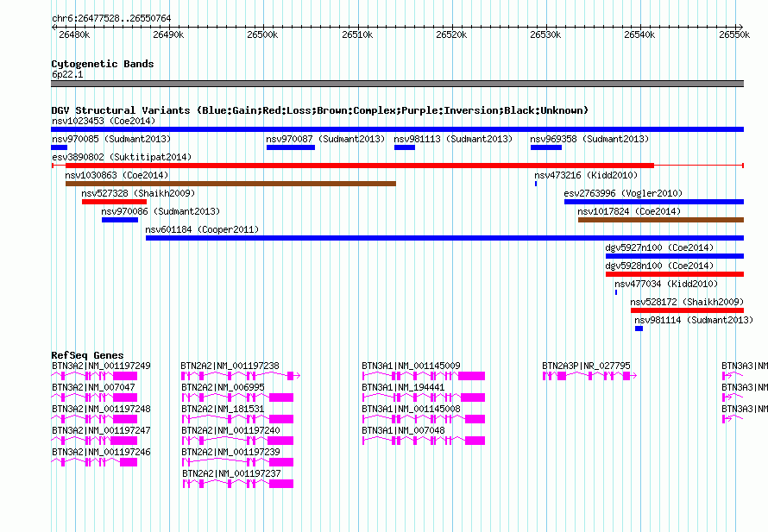
Task: Open the nsv477034 (Kidd2010) label
Action: click(666, 284)
